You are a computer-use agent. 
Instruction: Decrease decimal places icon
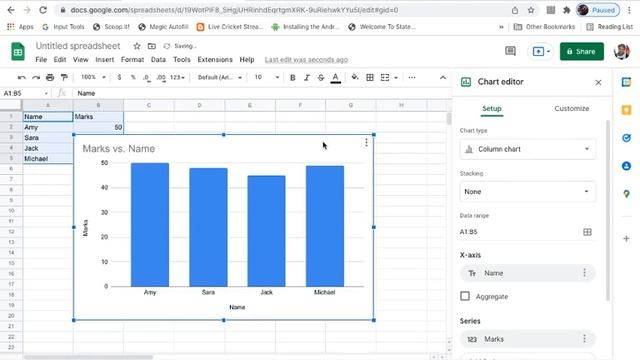(147, 77)
